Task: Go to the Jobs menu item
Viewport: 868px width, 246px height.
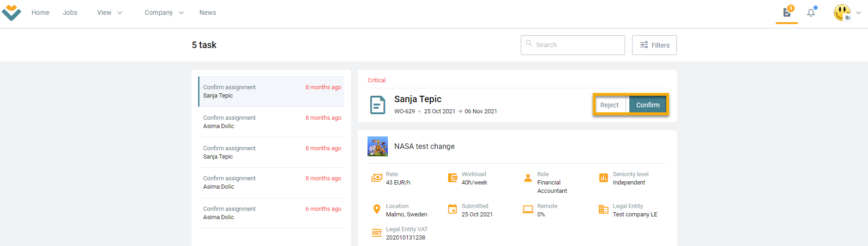Action: point(70,12)
